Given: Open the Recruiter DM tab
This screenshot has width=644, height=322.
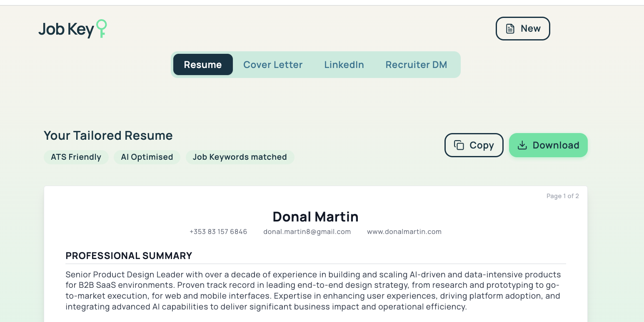Looking at the screenshot, I should (416, 65).
